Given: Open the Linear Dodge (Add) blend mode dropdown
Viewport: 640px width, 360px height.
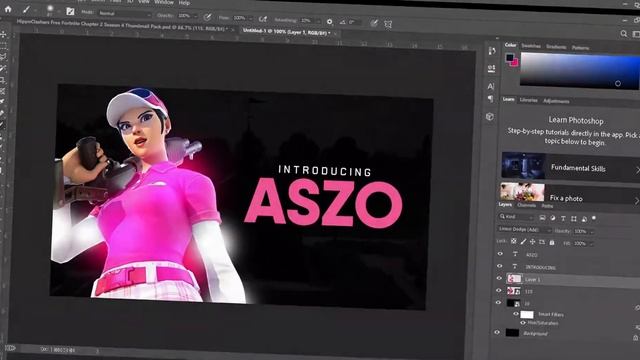Looking at the screenshot, I should pyautogui.click(x=524, y=230).
